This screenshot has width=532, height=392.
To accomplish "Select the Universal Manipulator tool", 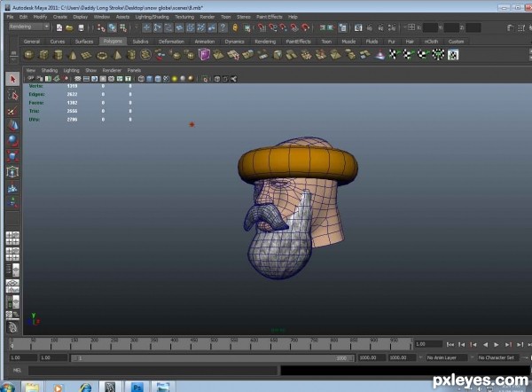I will pyautogui.click(x=12, y=172).
